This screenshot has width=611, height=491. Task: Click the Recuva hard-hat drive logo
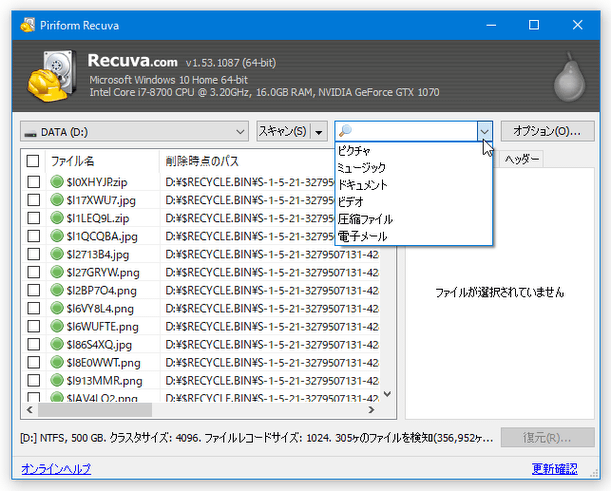[x=51, y=76]
